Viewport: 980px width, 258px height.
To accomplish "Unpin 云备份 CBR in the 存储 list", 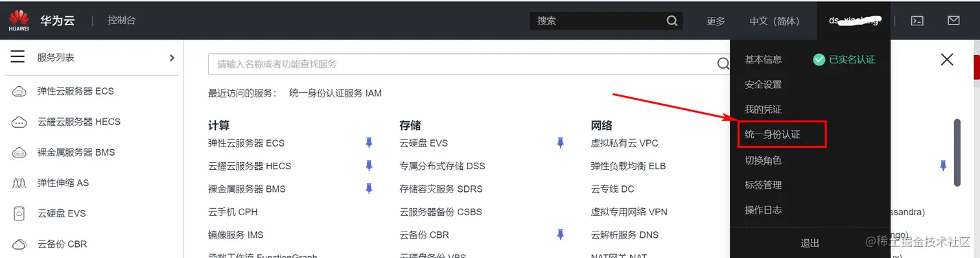I will (x=561, y=235).
